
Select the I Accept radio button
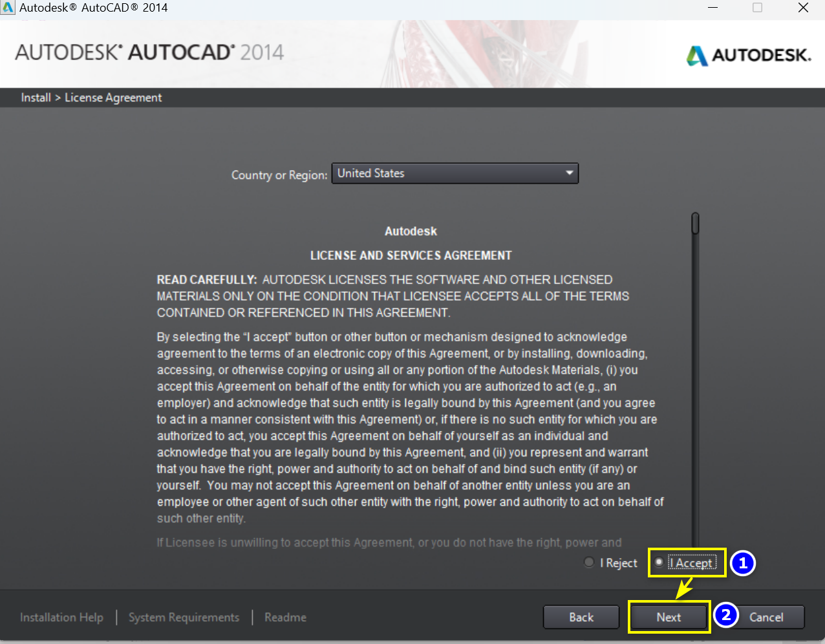(659, 563)
